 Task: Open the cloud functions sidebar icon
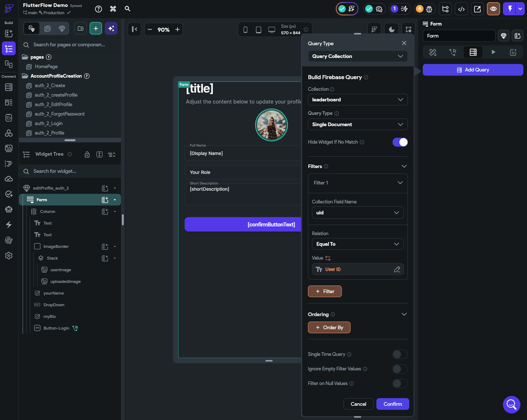pyautogui.click(x=9, y=179)
